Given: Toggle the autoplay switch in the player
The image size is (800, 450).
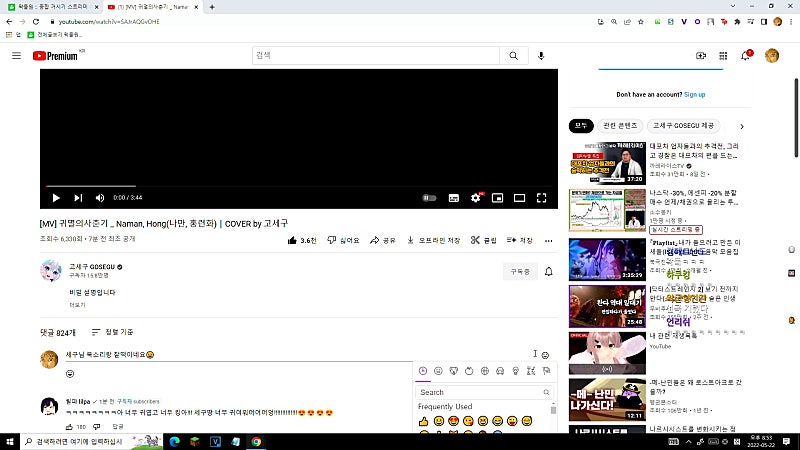Looking at the screenshot, I should [429, 198].
